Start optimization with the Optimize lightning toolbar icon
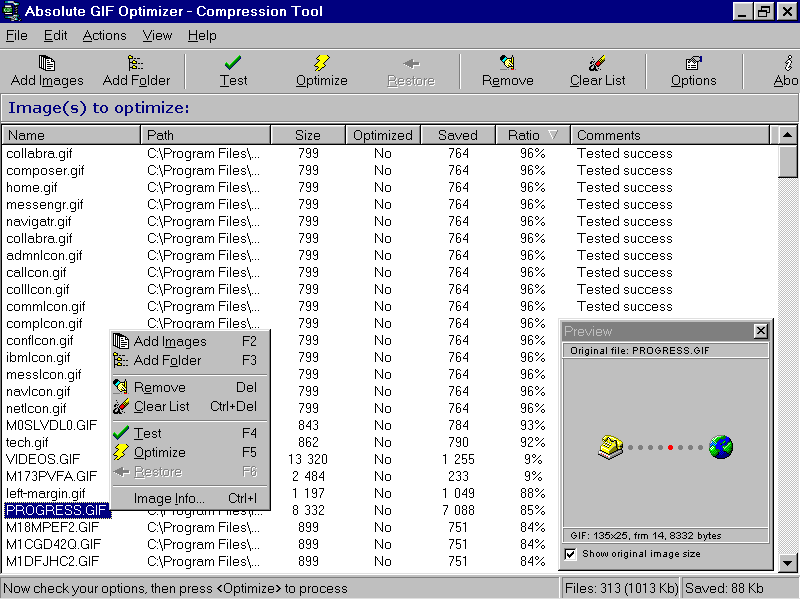This screenshot has width=800, height=600. 321,70
